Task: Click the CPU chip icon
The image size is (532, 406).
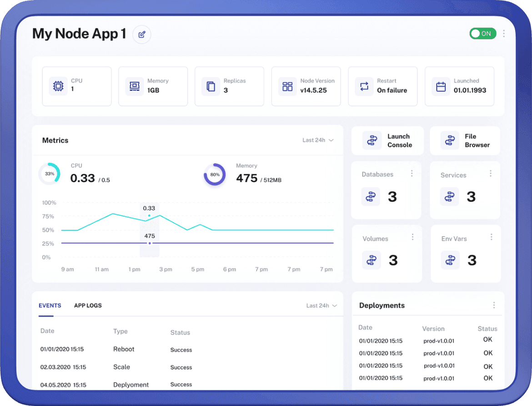Action: tap(58, 86)
